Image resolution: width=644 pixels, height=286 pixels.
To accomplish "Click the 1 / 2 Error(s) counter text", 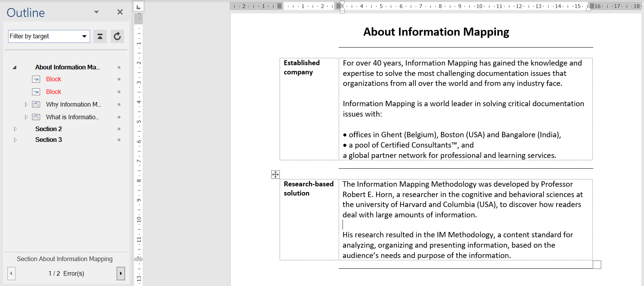I will click(x=66, y=273).
